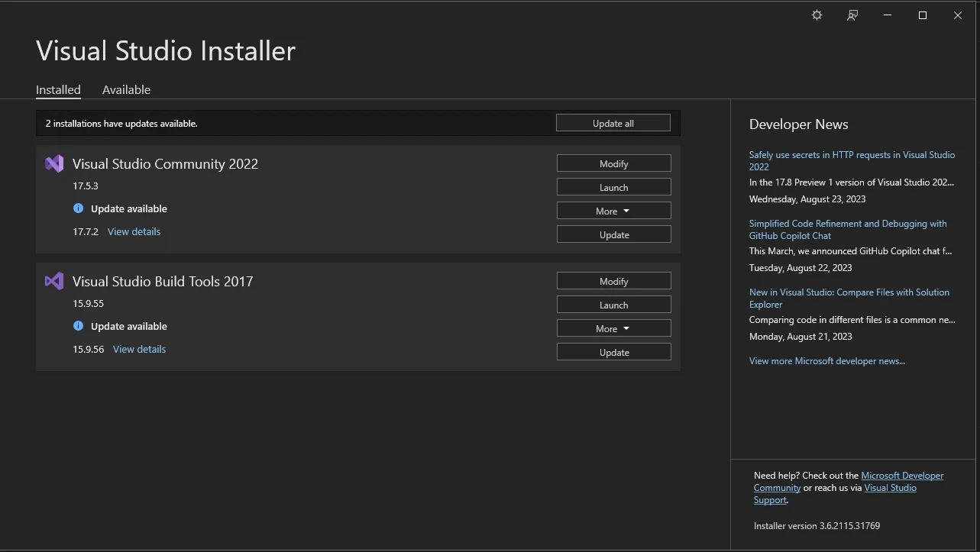View details for version 17.7.2 update
Image resolution: width=980 pixels, height=552 pixels.
pyautogui.click(x=134, y=231)
